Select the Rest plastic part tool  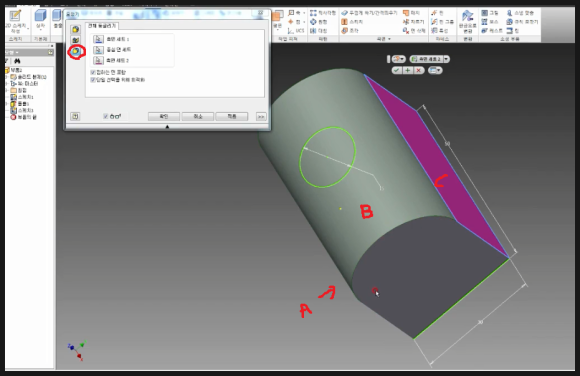tap(492, 31)
